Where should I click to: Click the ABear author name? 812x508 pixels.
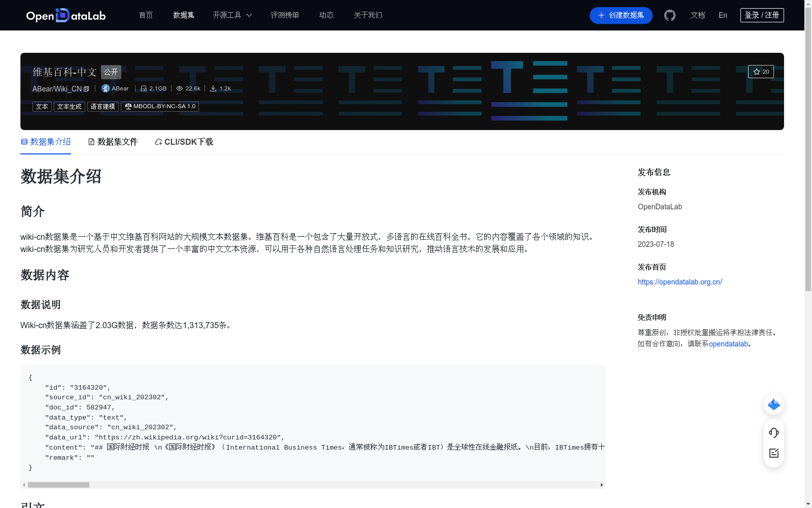pos(120,88)
